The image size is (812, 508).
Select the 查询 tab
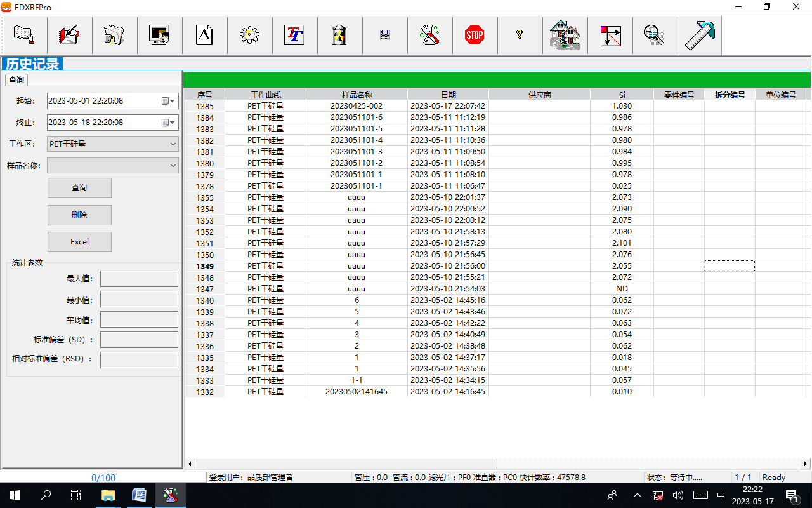pos(16,80)
